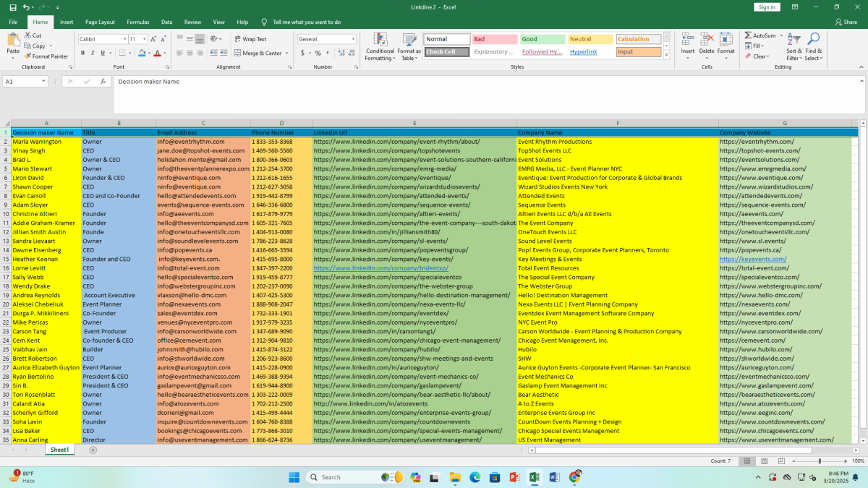This screenshot has width=868, height=488.
Task: Open the Page Layout ribbon tab
Action: (x=100, y=22)
